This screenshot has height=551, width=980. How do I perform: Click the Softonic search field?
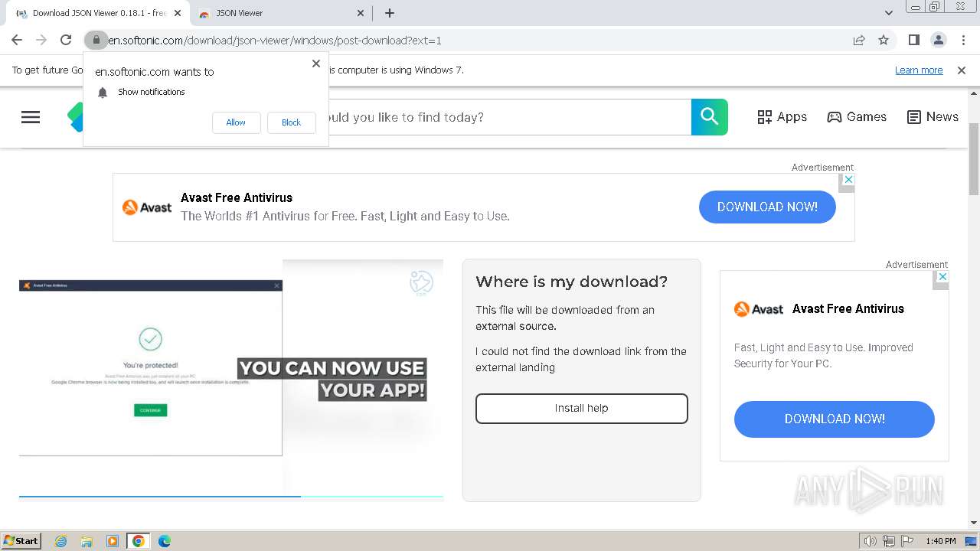[509, 117]
